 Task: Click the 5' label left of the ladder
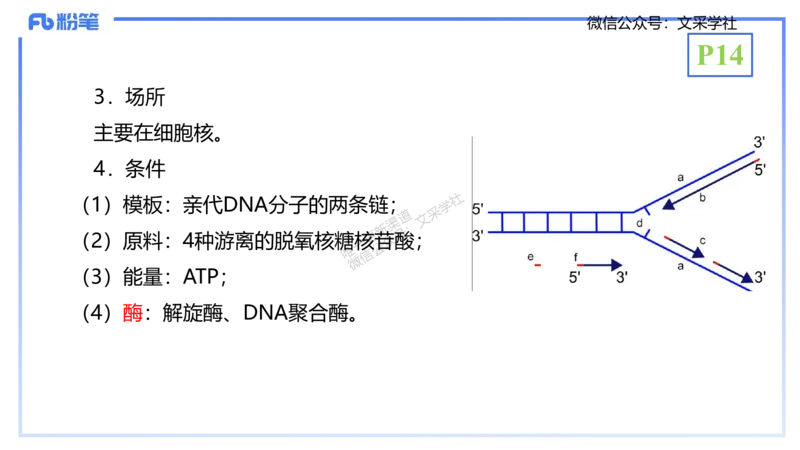478,210
